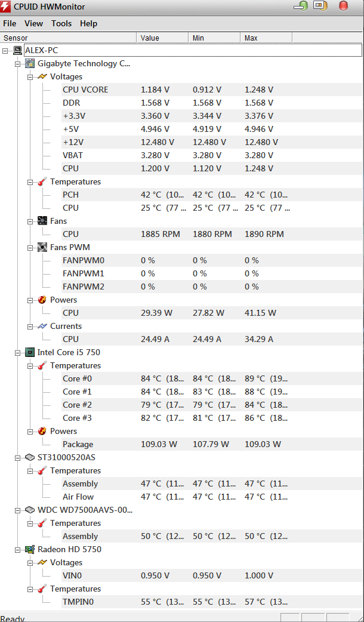Screen dimensions: 364x622
Task: Click the Max column header
Action: pos(266,38)
